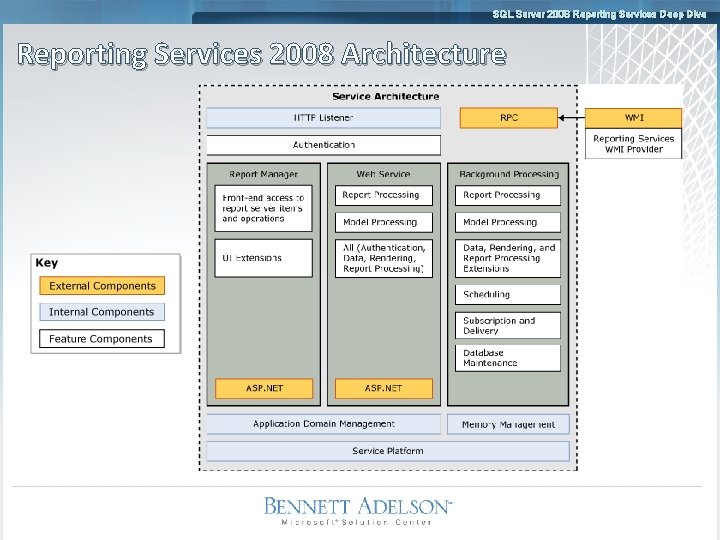The width and height of the screenshot is (720, 540).
Task: Click the HTTP Listener box
Action: (x=323, y=118)
